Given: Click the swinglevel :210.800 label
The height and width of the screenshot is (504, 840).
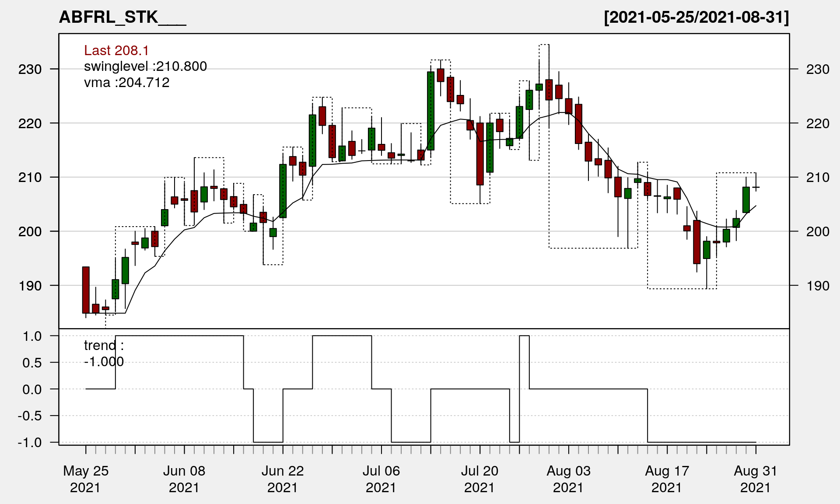Looking at the screenshot, I should [x=145, y=66].
